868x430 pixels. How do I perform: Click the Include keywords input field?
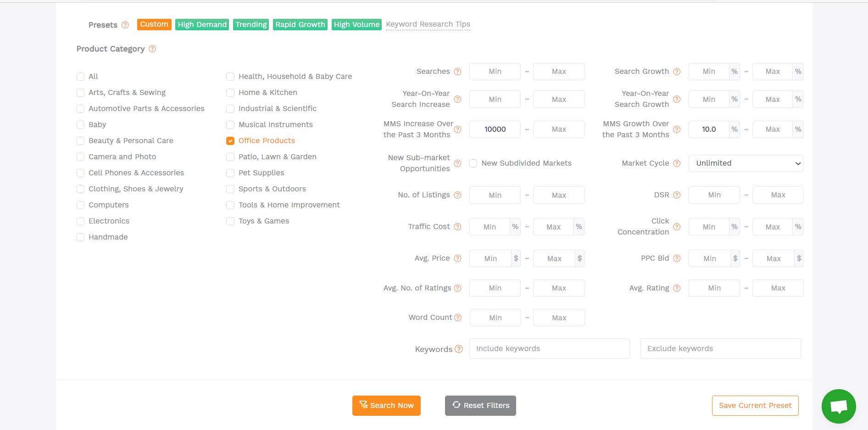[x=549, y=349]
